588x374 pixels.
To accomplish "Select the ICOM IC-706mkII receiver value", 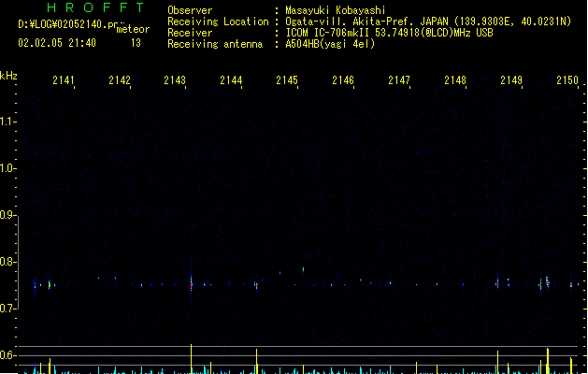I will point(389,33).
